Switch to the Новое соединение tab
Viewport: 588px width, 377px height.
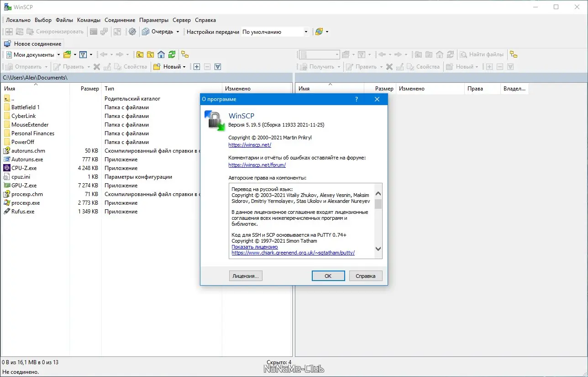[x=33, y=44]
